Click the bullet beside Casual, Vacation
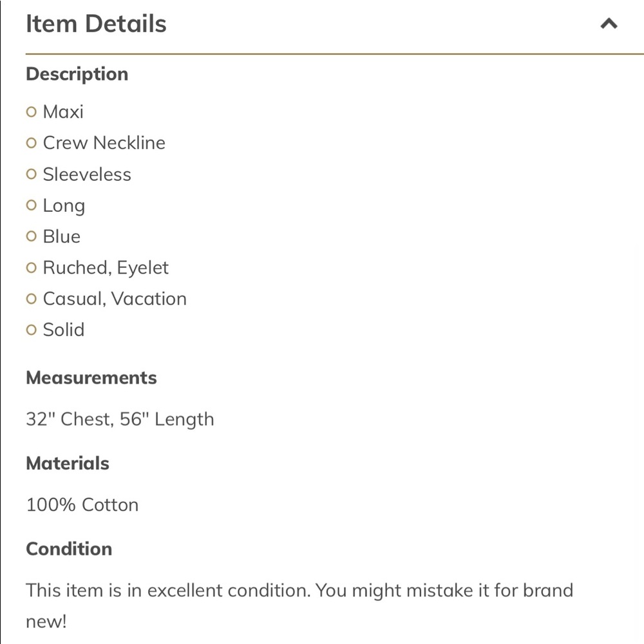 pos(31,299)
